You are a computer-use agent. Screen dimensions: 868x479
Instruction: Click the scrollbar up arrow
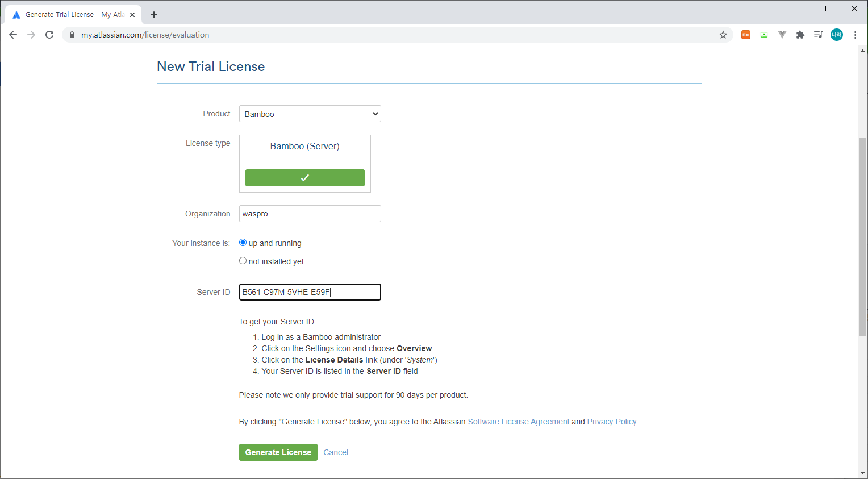click(x=863, y=51)
